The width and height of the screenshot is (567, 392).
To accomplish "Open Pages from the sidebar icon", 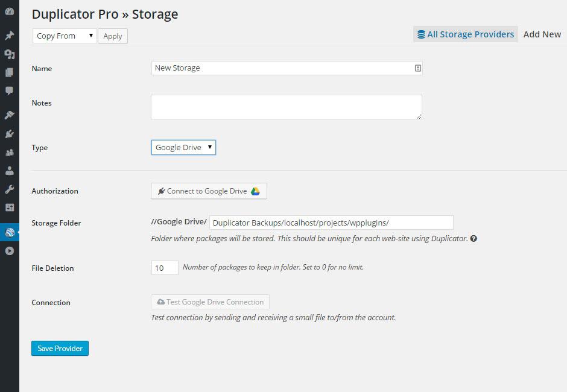I will pyautogui.click(x=9, y=72).
